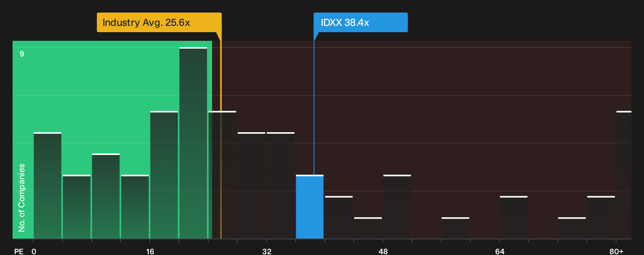The width and height of the screenshot is (644, 255).
Task: Select the bar just right of the 64 tick
Action: coord(514,217)
